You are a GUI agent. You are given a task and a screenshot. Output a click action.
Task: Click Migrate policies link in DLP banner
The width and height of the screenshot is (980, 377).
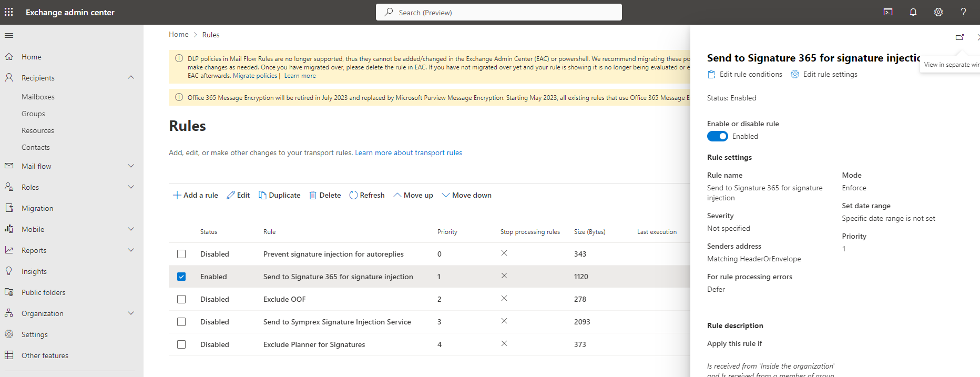255,76
